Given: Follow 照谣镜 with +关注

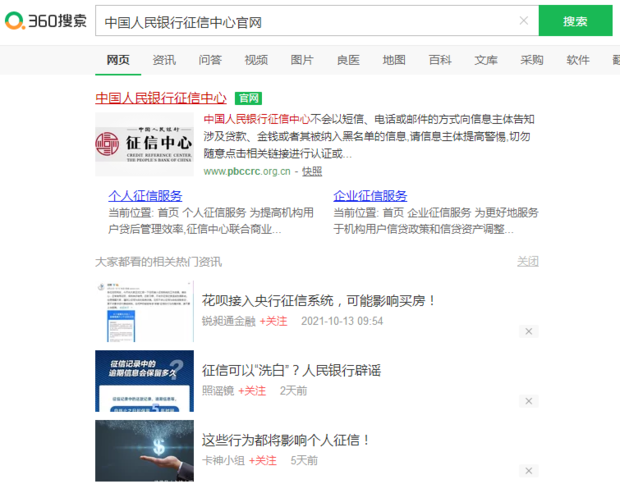Looking at the screenshot, I should [252, 391].
